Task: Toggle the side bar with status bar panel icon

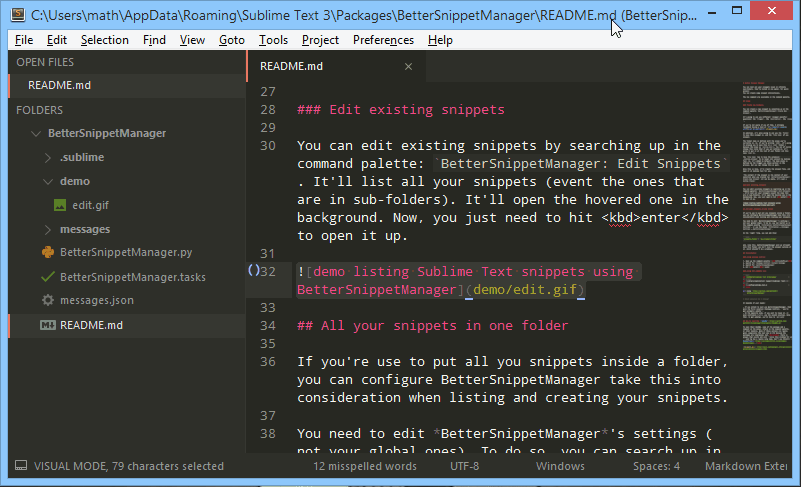Action: (21, 466)
